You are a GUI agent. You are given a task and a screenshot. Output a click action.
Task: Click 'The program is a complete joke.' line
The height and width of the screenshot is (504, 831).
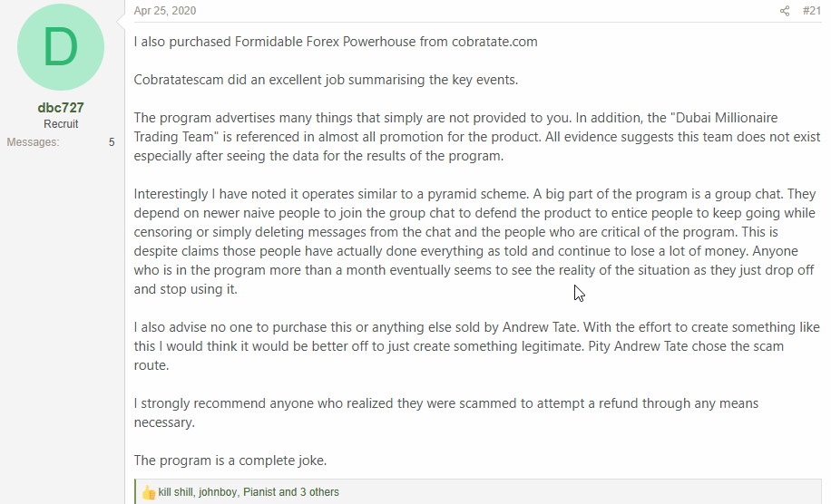[x=230, y=460]
